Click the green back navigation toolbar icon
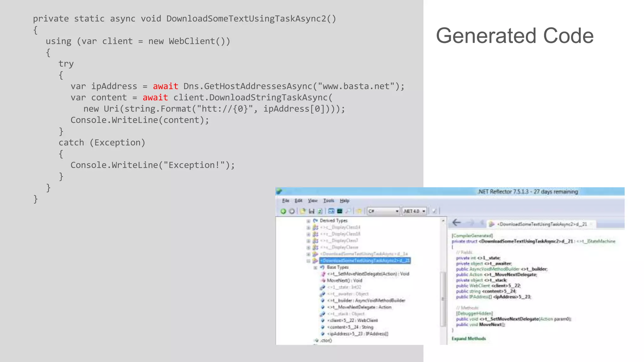The image size is (644, 362). [x=283, y=211]
